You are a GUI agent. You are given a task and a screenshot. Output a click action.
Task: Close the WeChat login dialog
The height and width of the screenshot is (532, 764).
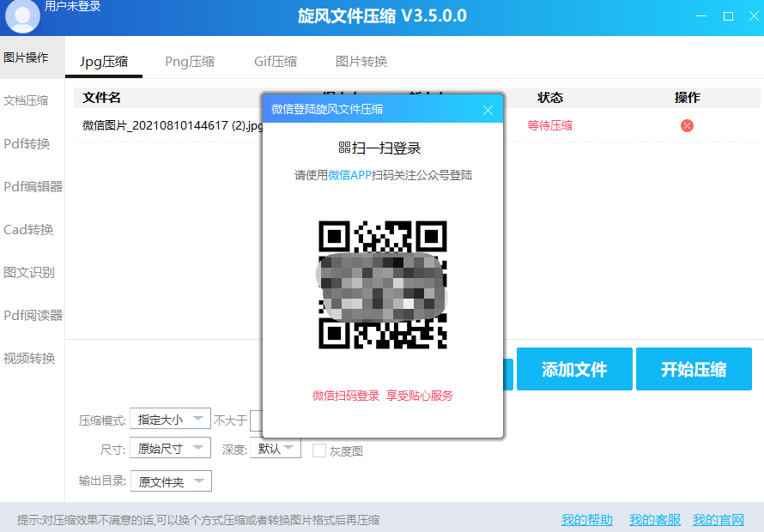point(488,110)
